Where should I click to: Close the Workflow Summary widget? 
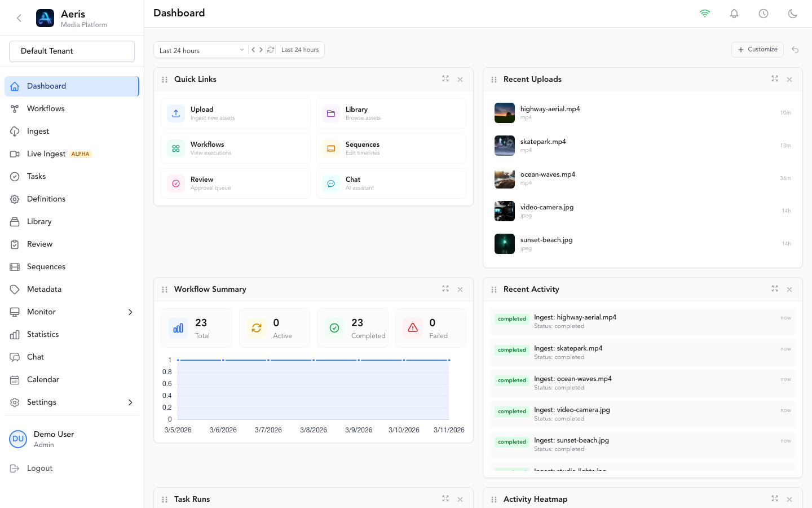tap(460, 290)
